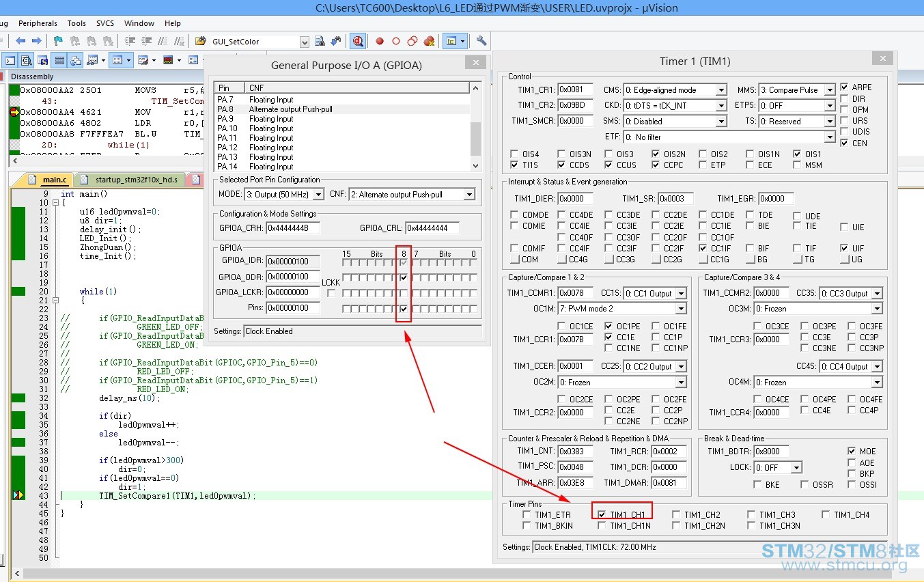Open the Tools menu

76,23
